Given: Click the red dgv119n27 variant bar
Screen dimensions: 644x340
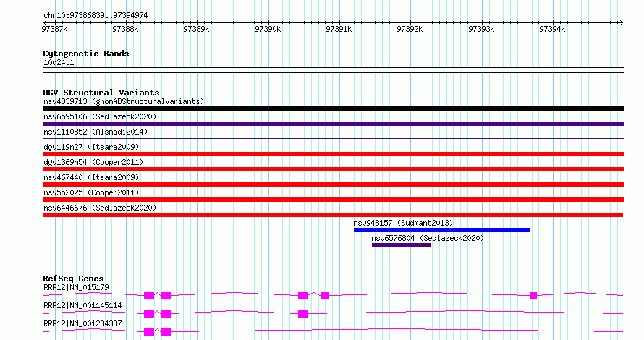Looking at the screenshot, I should pos(333,154).
